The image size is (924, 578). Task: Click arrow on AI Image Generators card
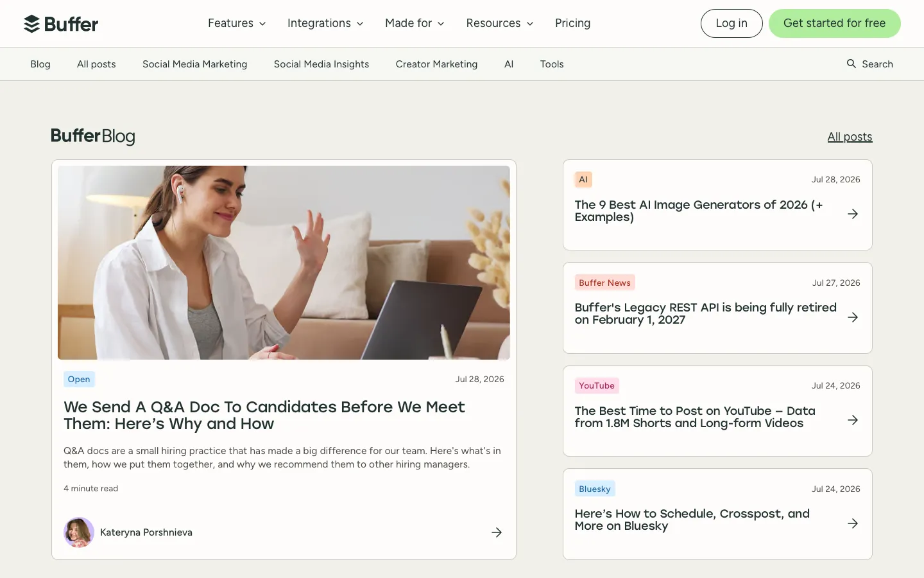point(853,214)
